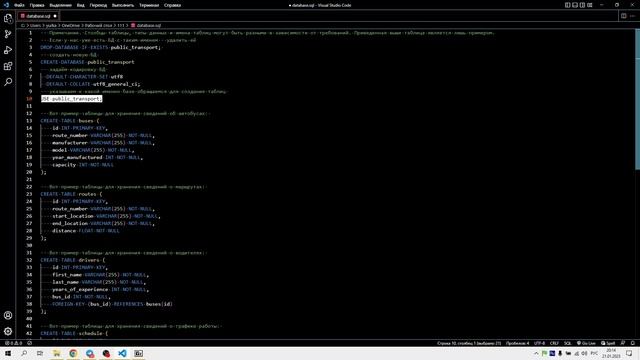The image size is (640, 360).
Task: Switch to Visual Studio Code taskbar icon
Action: click(x=122, y=353)
